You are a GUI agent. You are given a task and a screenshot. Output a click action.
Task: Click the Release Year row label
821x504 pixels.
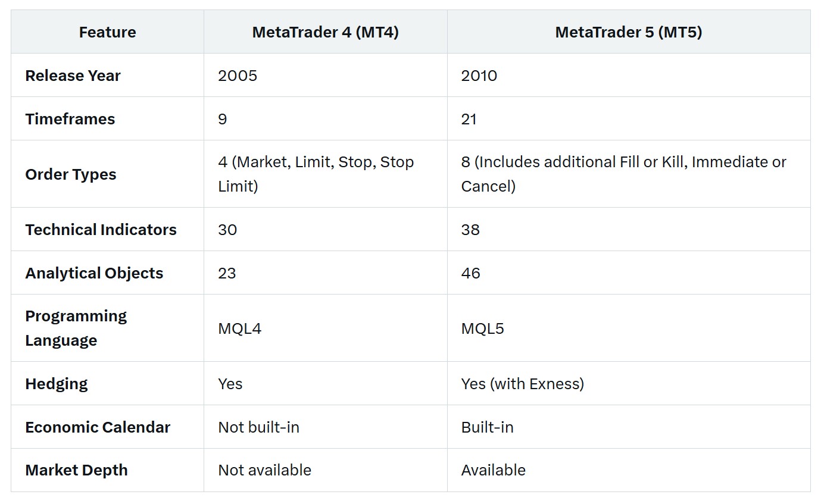[x=73, y=76]
